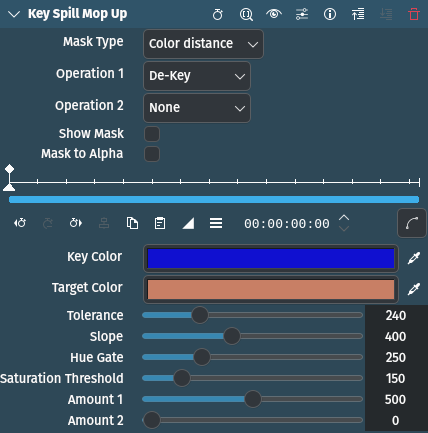
Task: Enable Mask to Alpha checkbox
Action: click(x=152, y=154)
